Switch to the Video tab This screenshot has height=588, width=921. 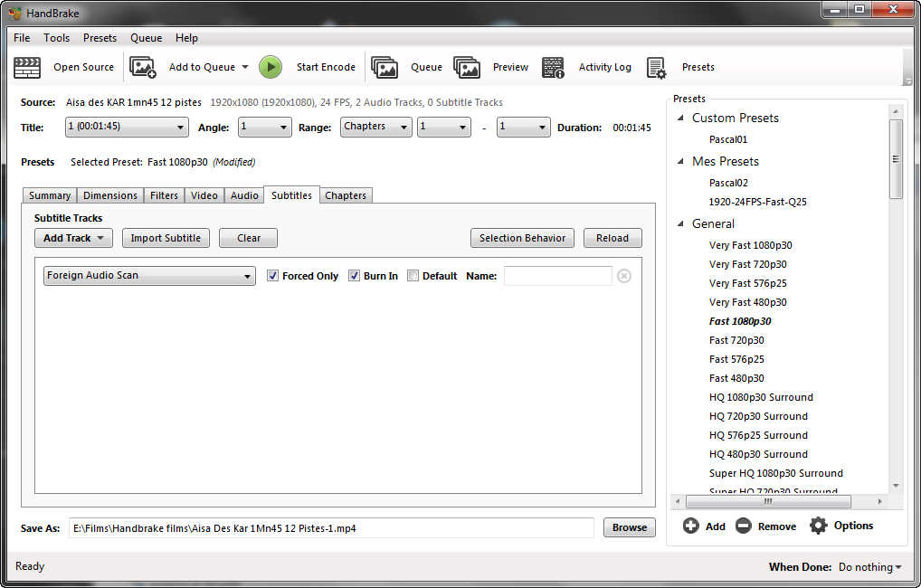pos(204,195)
